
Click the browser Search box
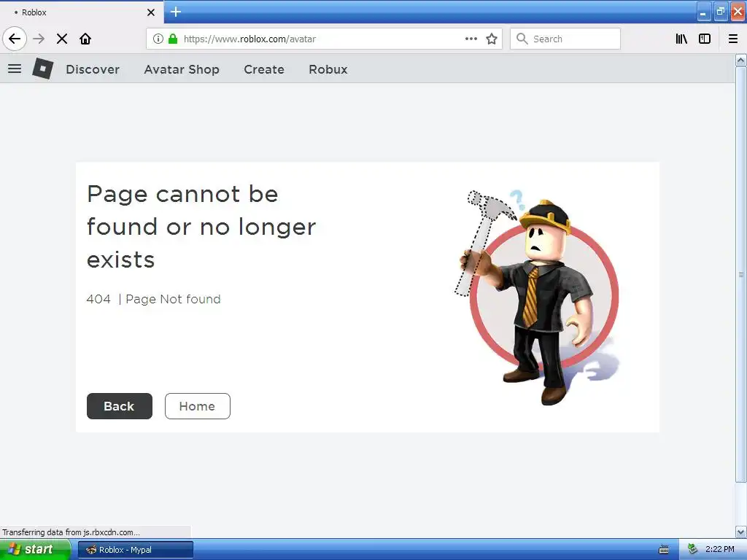pos(565,39)
